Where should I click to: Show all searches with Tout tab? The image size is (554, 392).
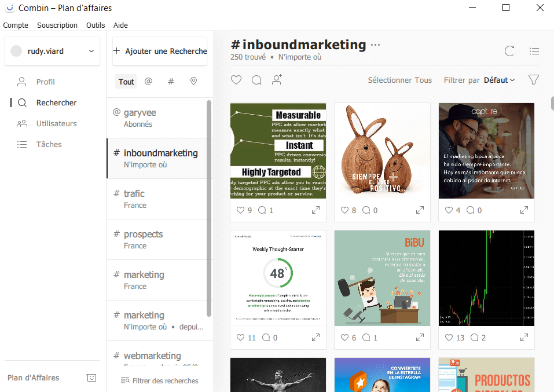pyautogui.click(x=126, y=82)
